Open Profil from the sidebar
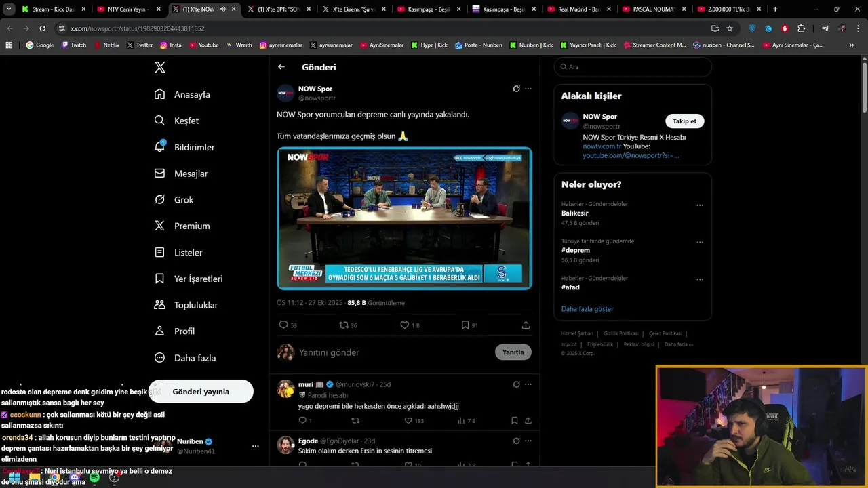Screen dimensions: 868x488 point(174,331)
